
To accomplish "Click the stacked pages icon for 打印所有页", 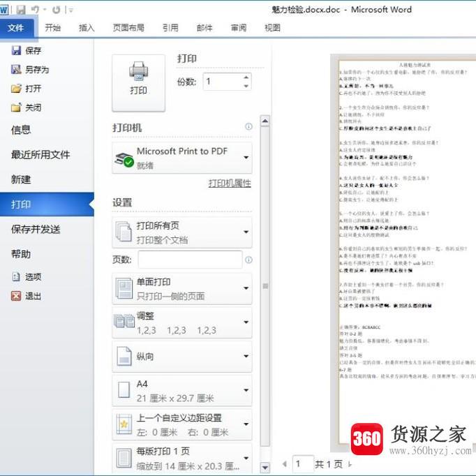I will (x=124, y=232).
